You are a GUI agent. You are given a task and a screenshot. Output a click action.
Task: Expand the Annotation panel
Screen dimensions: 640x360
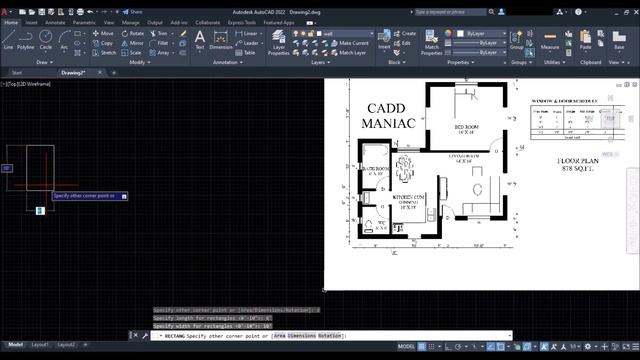click(x=228, y=62)
